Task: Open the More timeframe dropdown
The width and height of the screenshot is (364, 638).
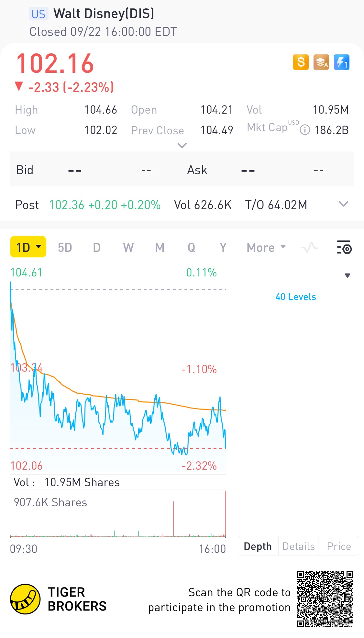Action: [266, 248]
